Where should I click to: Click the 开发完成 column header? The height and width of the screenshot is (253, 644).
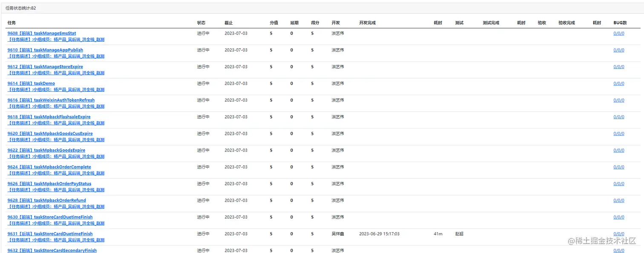pyautogui.click(x=367, y=23)
